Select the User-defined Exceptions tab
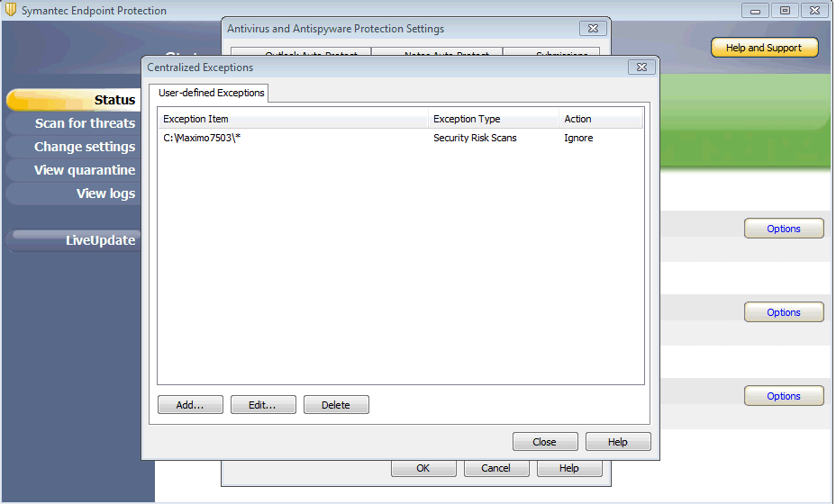 click(209, 93)
